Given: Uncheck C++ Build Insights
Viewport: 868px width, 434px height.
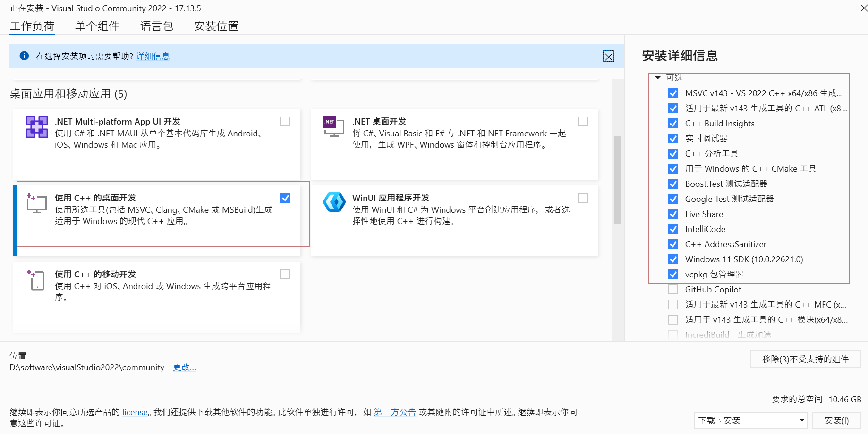Looking at the screenshot, I should pyautogui.click(x=673, y=124).
